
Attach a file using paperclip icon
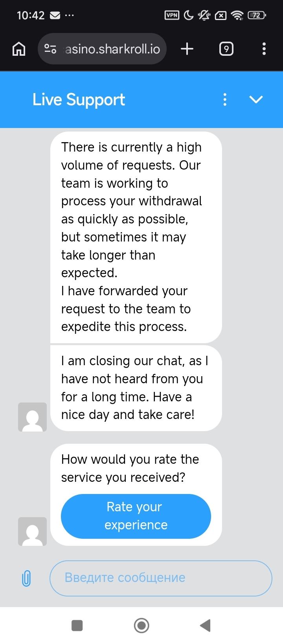[26, 578]
